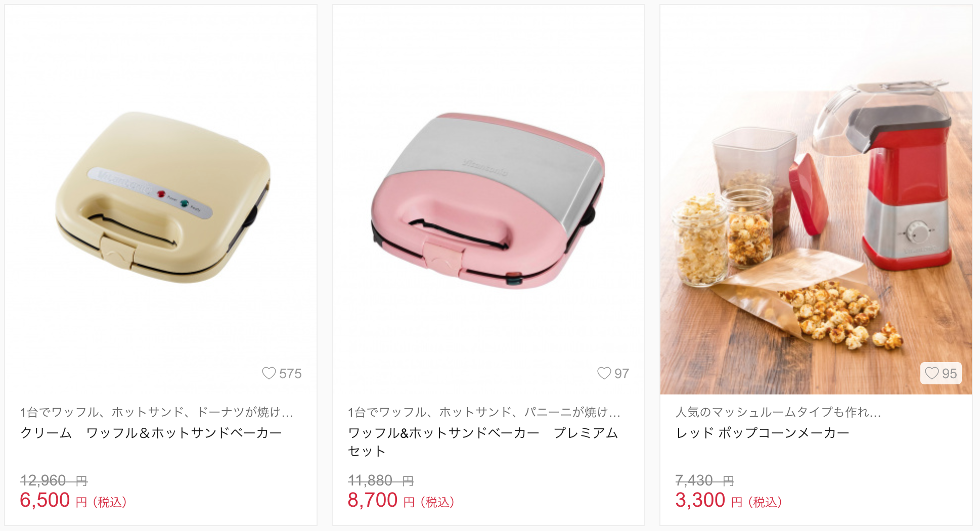The height and width of the screenshot is (531, 980).
Task: Open レッド ポップコーンメーカー product title
Action: [x=763, y=433]
